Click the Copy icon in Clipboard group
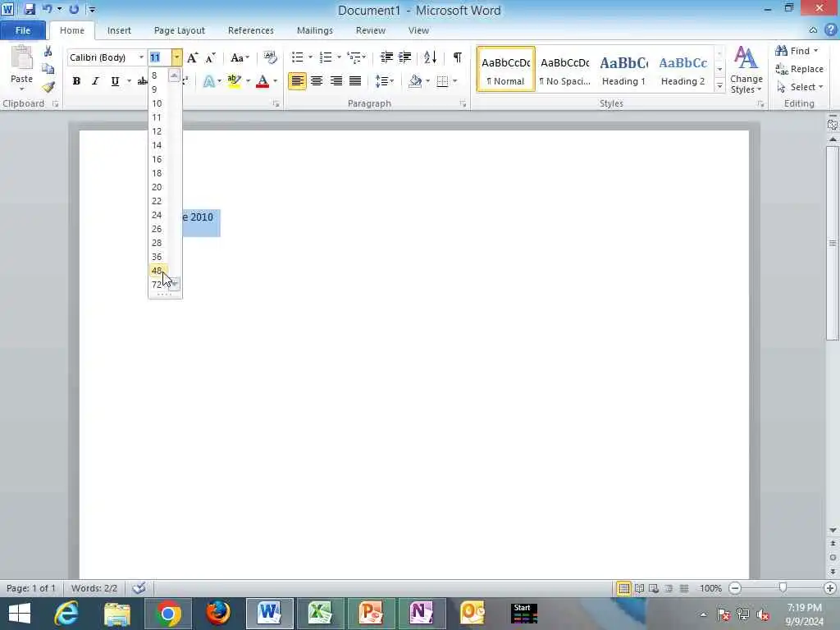 [x=48, y=69]
